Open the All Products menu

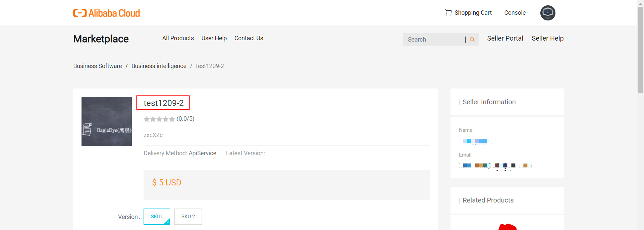(x=178, y=38)
